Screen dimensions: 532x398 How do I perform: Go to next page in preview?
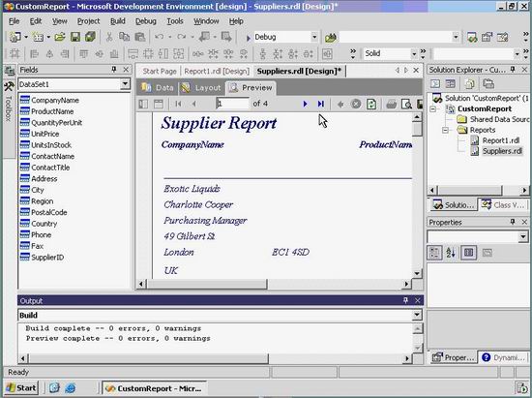[x=305, y=104]
